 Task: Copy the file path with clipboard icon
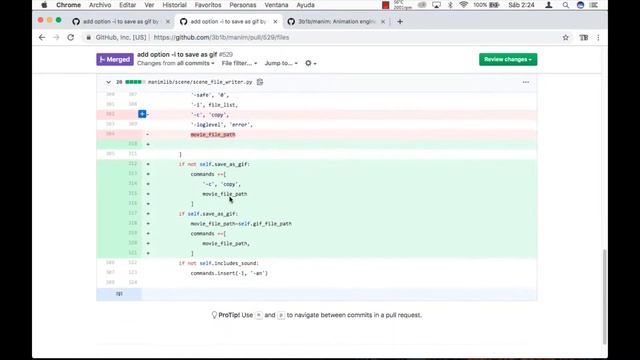[x=260, y=82]
